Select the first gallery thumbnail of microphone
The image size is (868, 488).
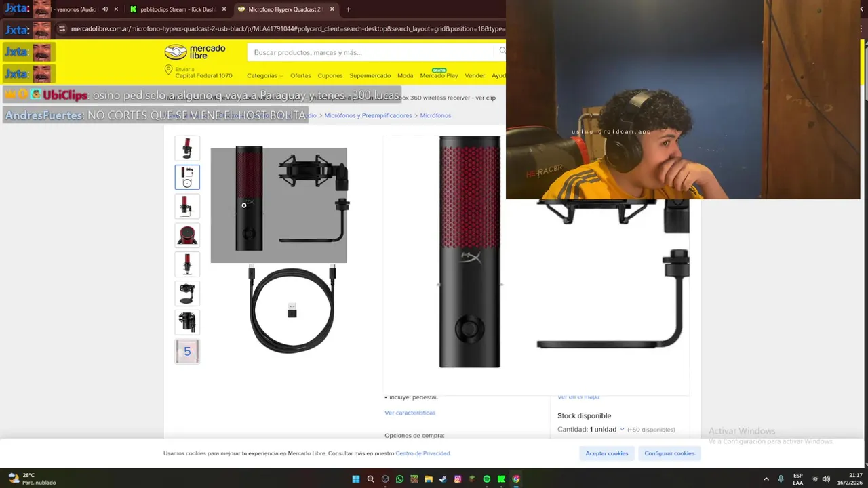[x=187, y=148]
